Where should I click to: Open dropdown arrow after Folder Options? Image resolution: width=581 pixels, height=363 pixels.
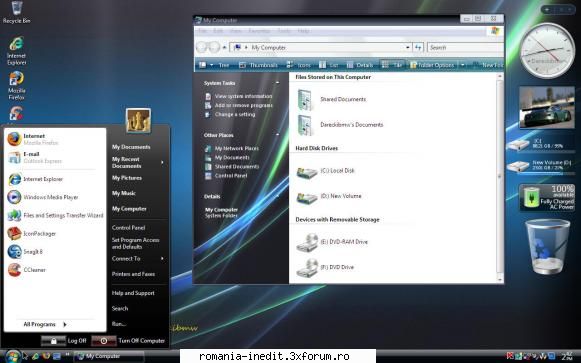[462, 65]
